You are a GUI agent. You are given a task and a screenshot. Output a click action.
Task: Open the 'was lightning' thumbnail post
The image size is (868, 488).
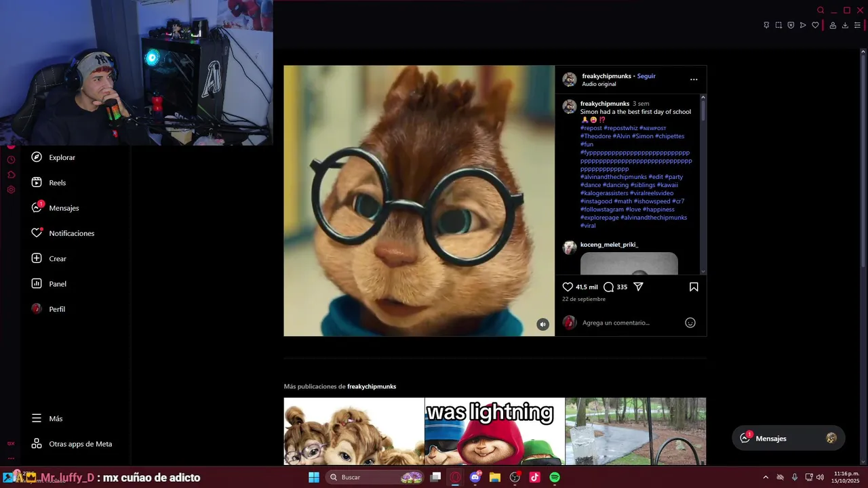coord(494,431)
